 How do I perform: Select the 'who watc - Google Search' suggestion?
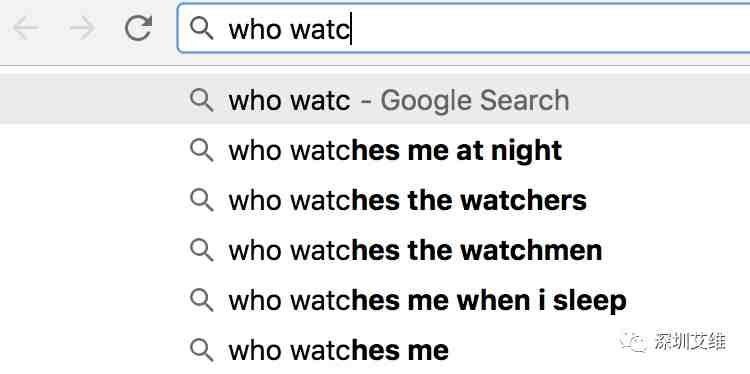(375, 100)
